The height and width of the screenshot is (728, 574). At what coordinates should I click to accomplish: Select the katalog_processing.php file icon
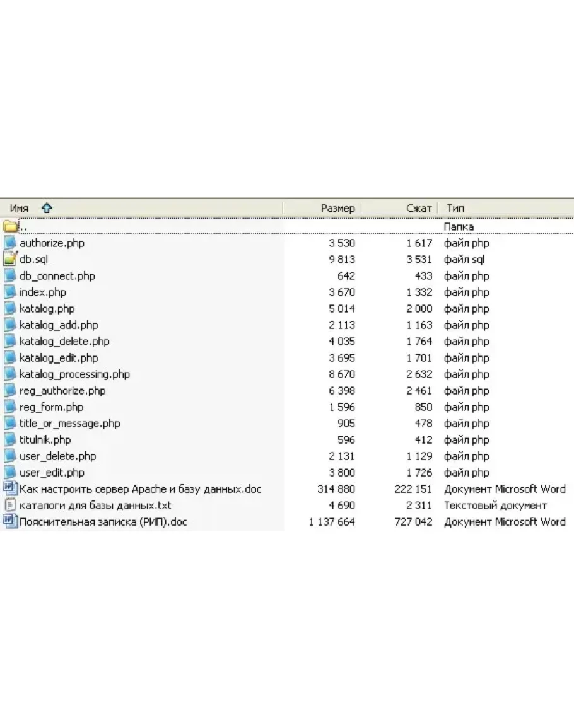[10, 374]
